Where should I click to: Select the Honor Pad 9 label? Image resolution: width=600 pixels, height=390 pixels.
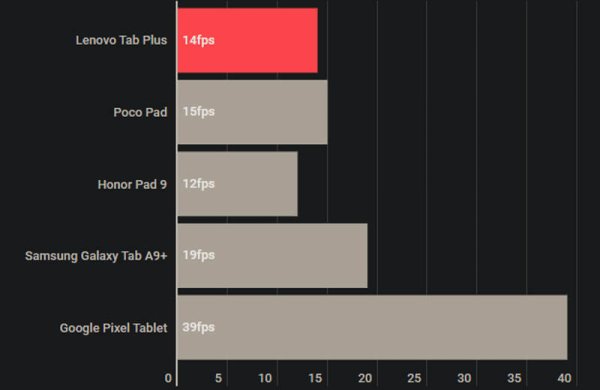132,184
